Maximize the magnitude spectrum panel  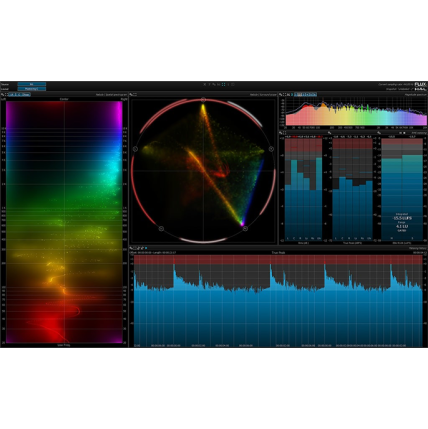click(285, 95)
